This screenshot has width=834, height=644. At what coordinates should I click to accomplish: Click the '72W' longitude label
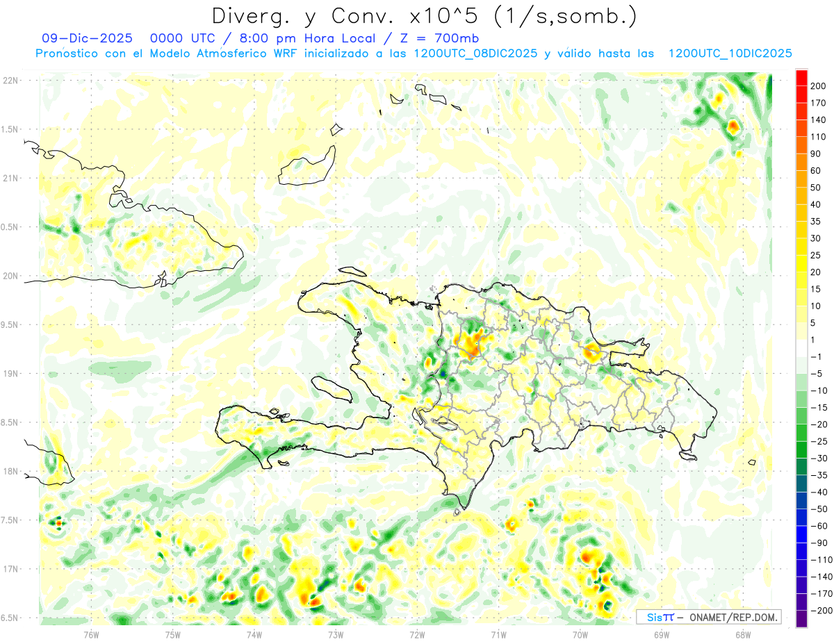417,634
